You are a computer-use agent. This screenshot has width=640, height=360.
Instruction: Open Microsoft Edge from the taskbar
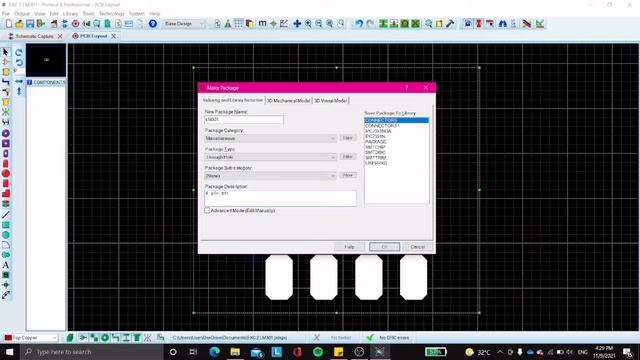click(x=214, y=351)
